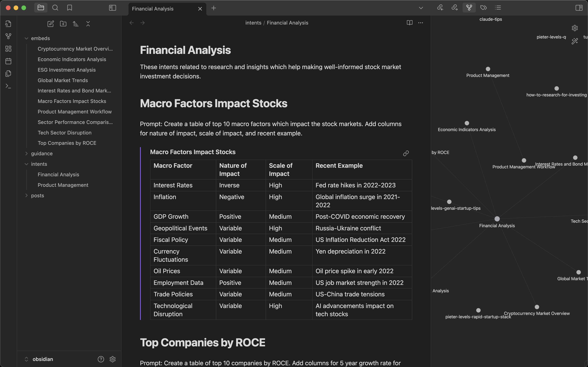Open the daily note calendar icon
This screenshot has width=588, height=367.
coord(8,61)
